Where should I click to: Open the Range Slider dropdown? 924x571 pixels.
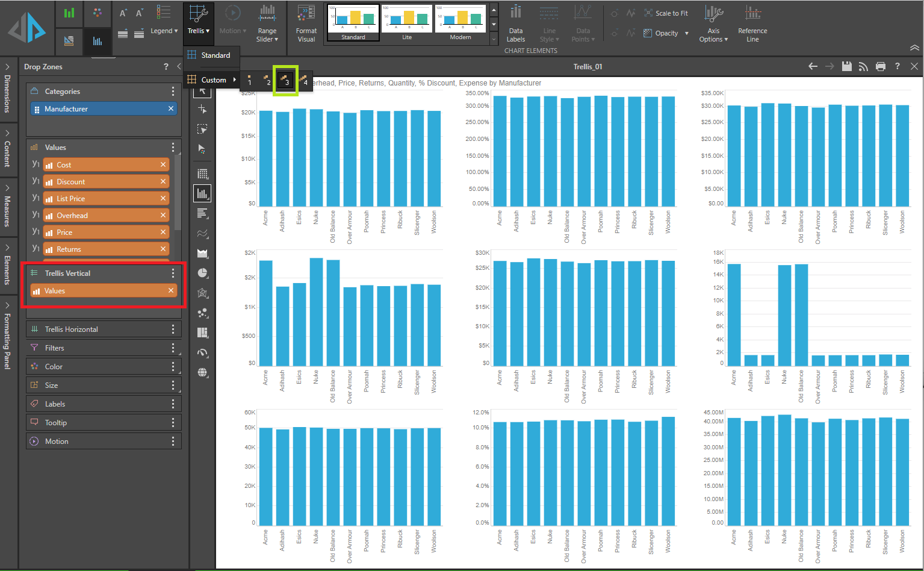click(x=267, y=23)
